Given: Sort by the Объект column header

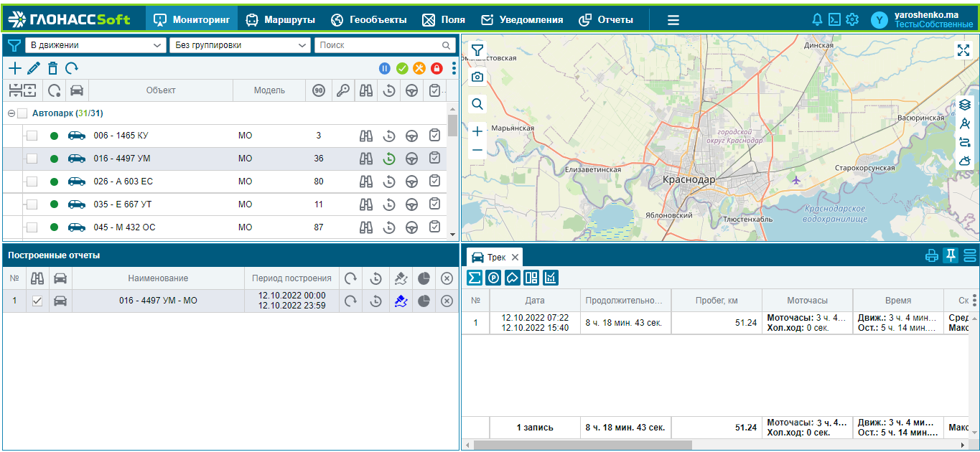Looking at the screenshot, I should click(x=161, y=90).
